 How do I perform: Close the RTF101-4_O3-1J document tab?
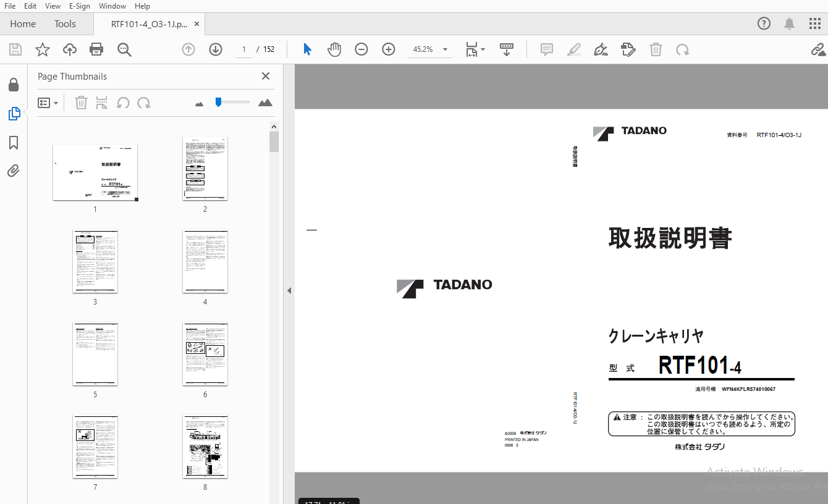coord(196,24)
